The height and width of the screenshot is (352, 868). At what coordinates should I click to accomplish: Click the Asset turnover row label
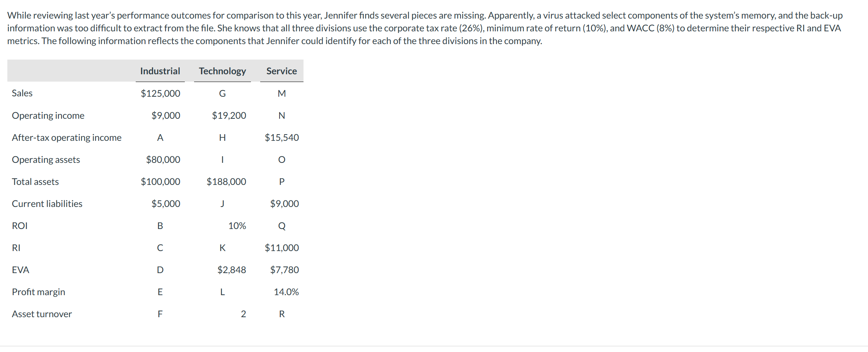42,314
